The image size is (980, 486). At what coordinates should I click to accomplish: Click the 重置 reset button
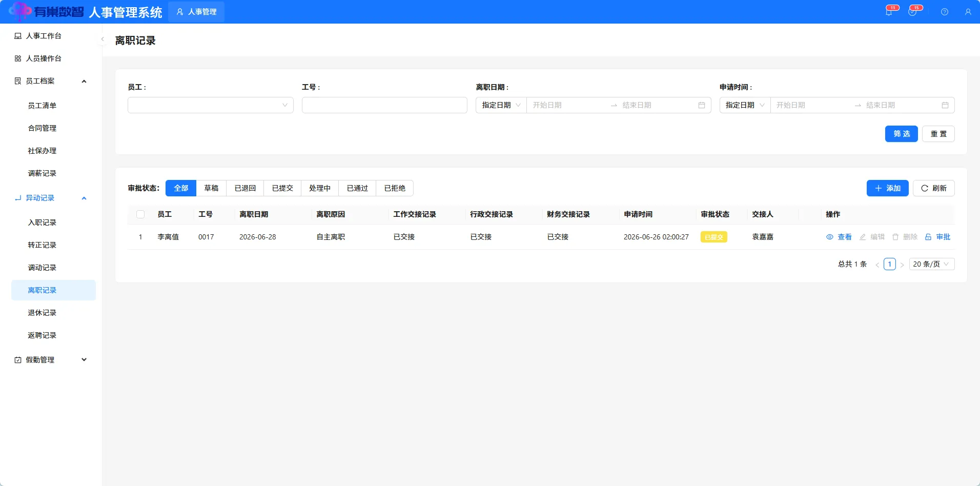pyautogui.click(x=938, y=134)
